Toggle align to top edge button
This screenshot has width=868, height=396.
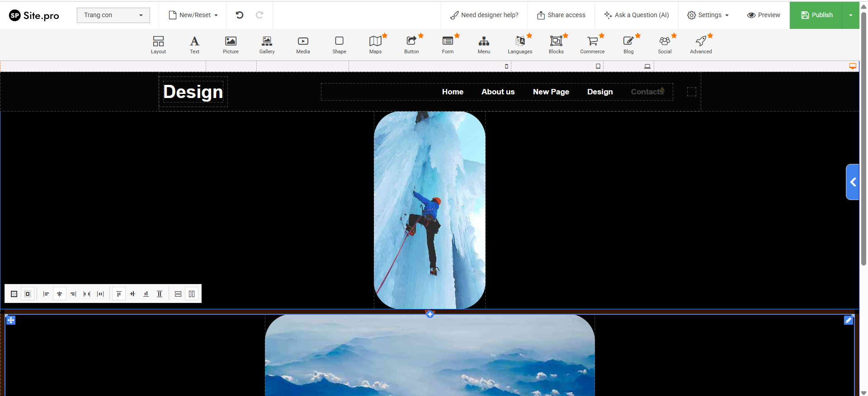119,294
